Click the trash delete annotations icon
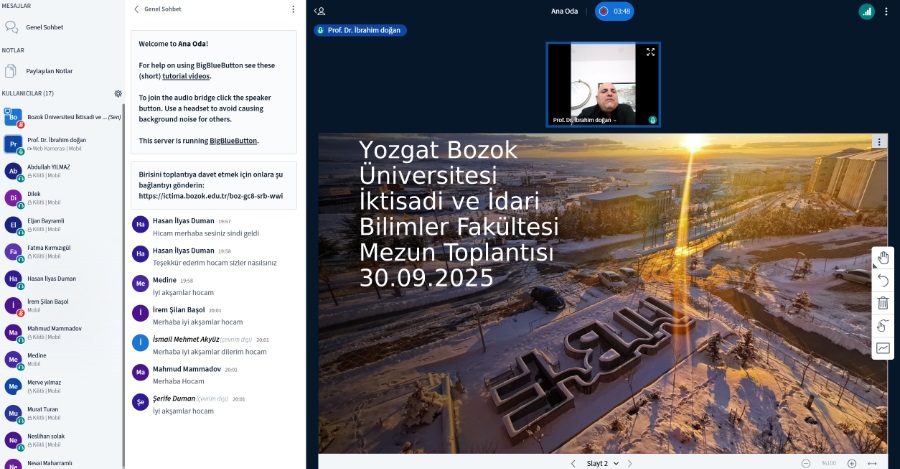The image size is (900, 469). pyautogui.click(x=883, y=303)
